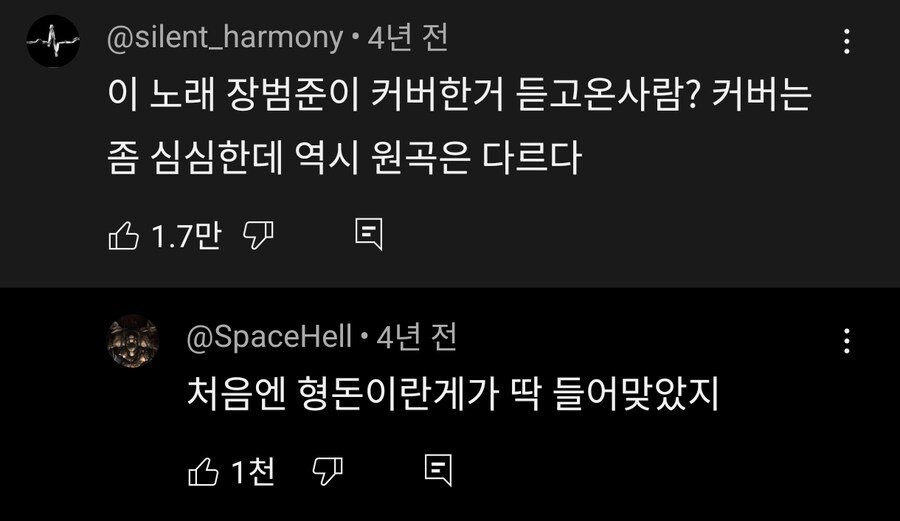The image size is (900, 521).
Task: Like the reply by @SpaceHell
Action: click(x=203, y=470)
